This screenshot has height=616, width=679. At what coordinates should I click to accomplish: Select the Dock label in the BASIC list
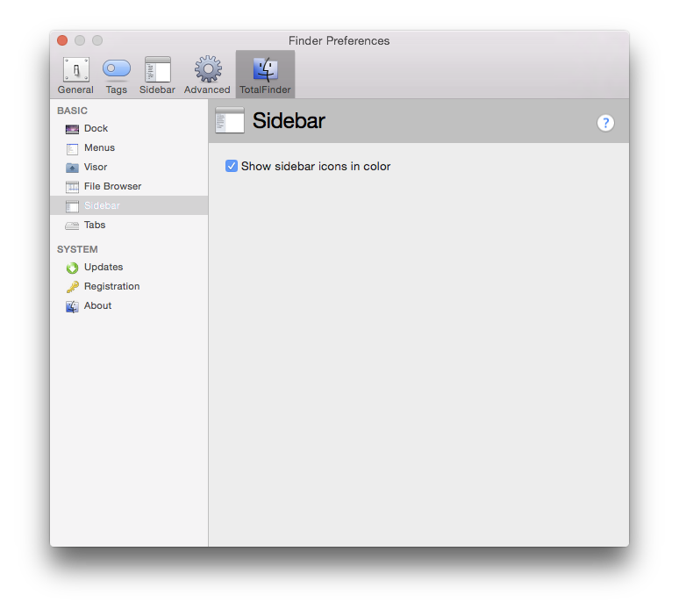click(96, 129)
